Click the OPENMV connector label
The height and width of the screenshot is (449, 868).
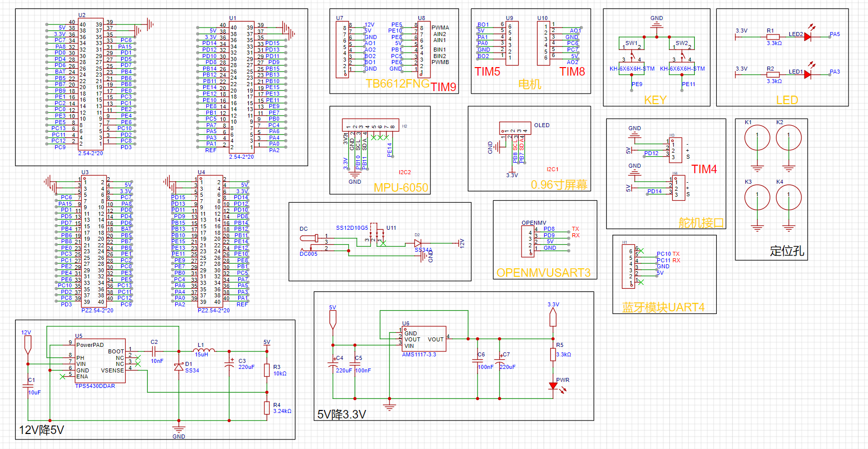pyautogui.click(x=534, y=223)
